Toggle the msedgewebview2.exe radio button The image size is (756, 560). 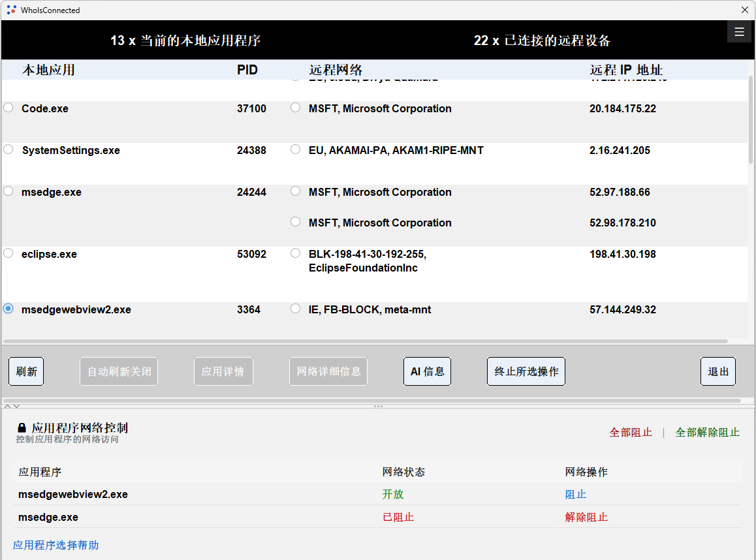(x=8, y=309)
